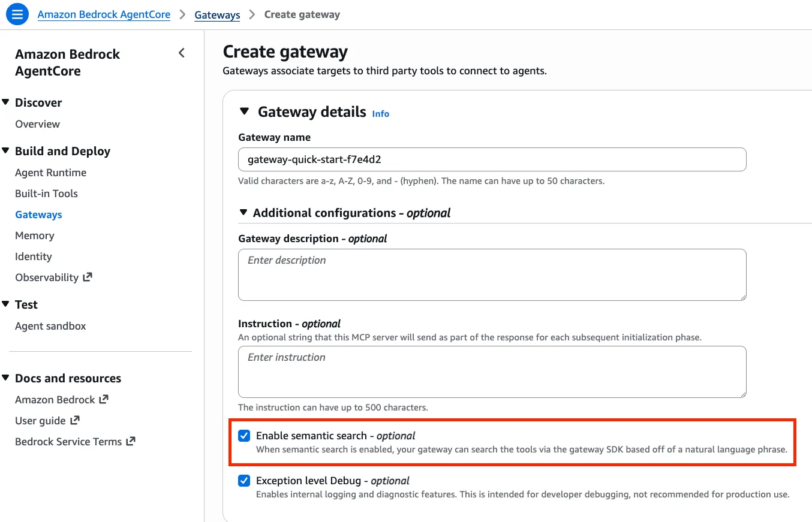Click the external link icon beside Bedrock Service Terms

[x=131, y=441]
